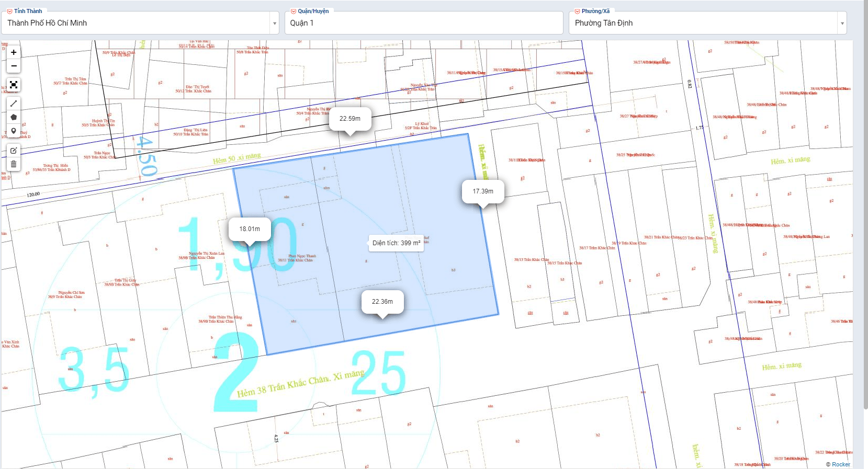The height and width of the screenshot is (469, 868).
Task: Select the draw line tool
Action: [14, 104]
